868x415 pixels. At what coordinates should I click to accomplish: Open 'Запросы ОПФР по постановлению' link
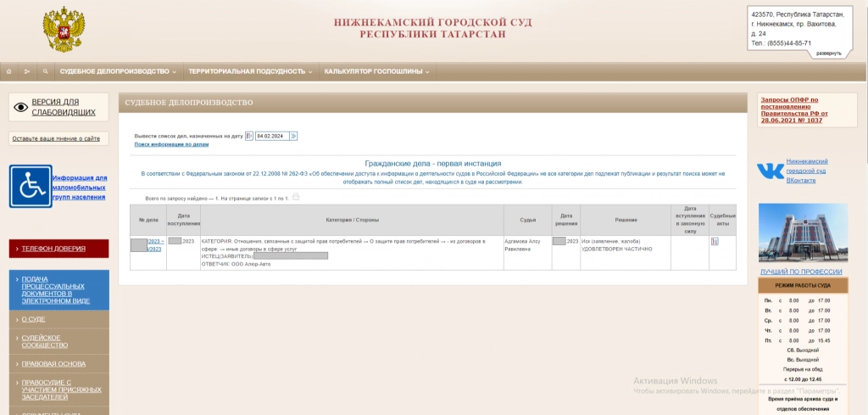tap(794, 110)
